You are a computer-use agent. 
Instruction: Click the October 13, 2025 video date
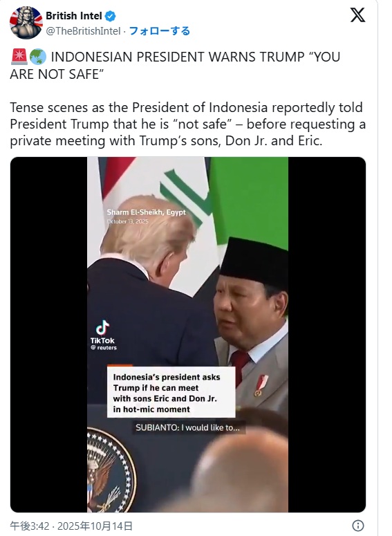pyautogui.click(x=127, y=221)
